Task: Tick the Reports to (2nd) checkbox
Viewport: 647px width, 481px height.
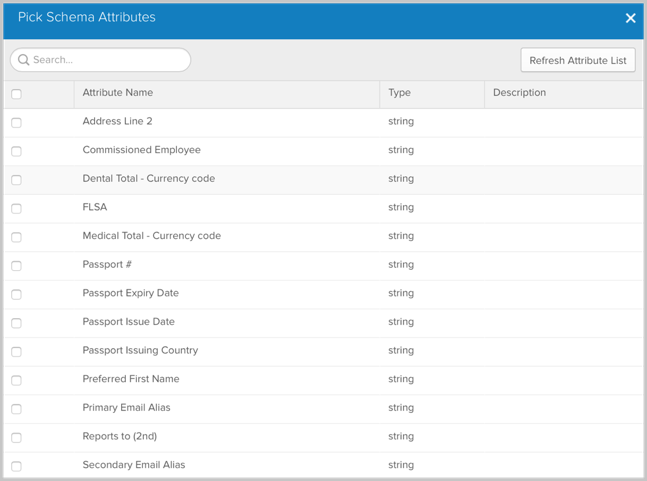Action: pos(16,437)
